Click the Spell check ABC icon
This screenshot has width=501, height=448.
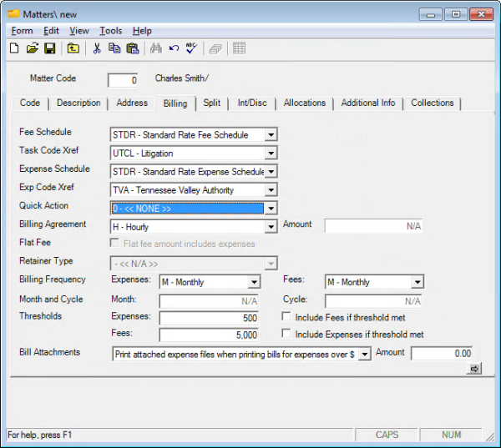point(191,48)
